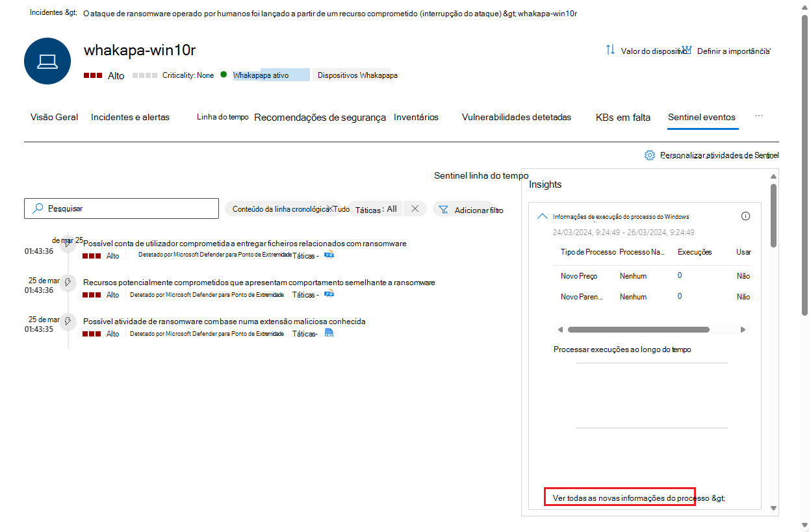Click the funnel icon next to Adicionar filtro
This screenshot has width=809, height=532.
coord(444,210)
